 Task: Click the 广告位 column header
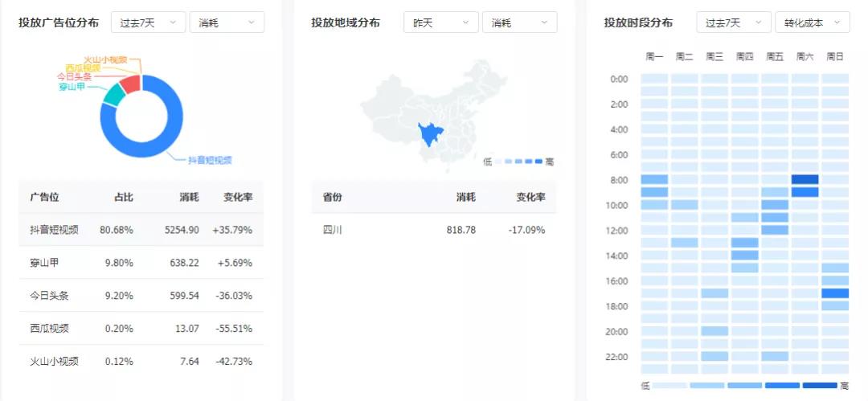point(45,197)
